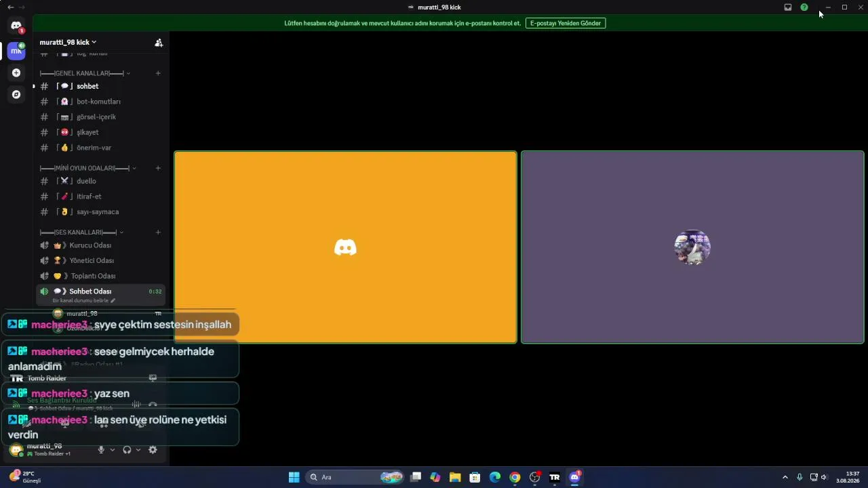Switch to Tomb Raider on the taskbar
Viewport: 868px width, 488px height.
click(x=555, y=477)
